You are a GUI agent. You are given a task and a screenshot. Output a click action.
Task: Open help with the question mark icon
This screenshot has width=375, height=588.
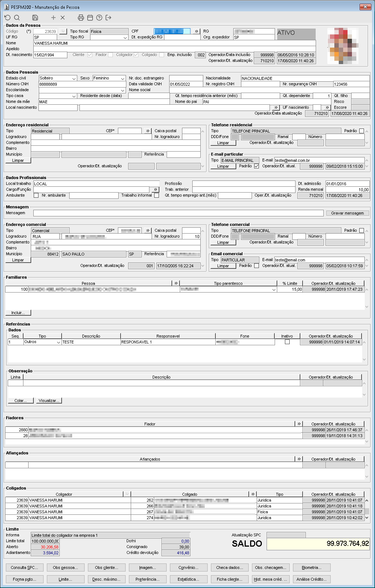99,18
